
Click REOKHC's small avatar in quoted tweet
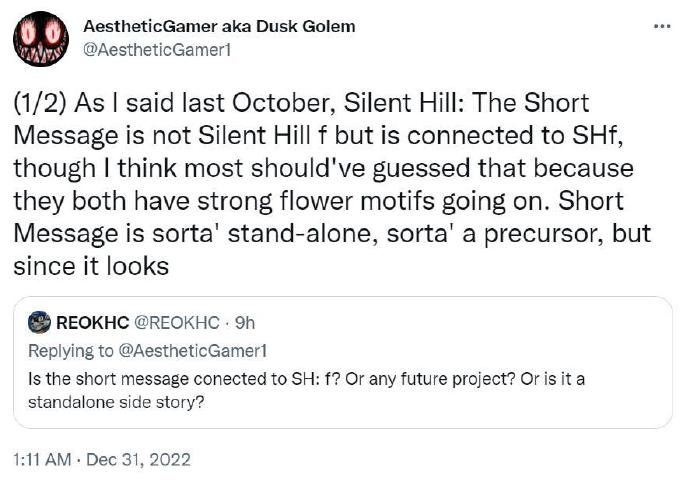coord(40,322)
